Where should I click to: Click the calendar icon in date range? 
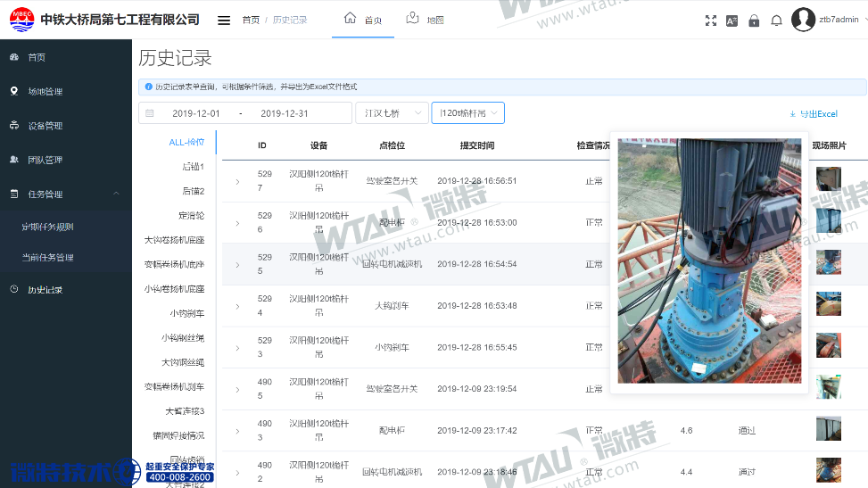[150, 113]
